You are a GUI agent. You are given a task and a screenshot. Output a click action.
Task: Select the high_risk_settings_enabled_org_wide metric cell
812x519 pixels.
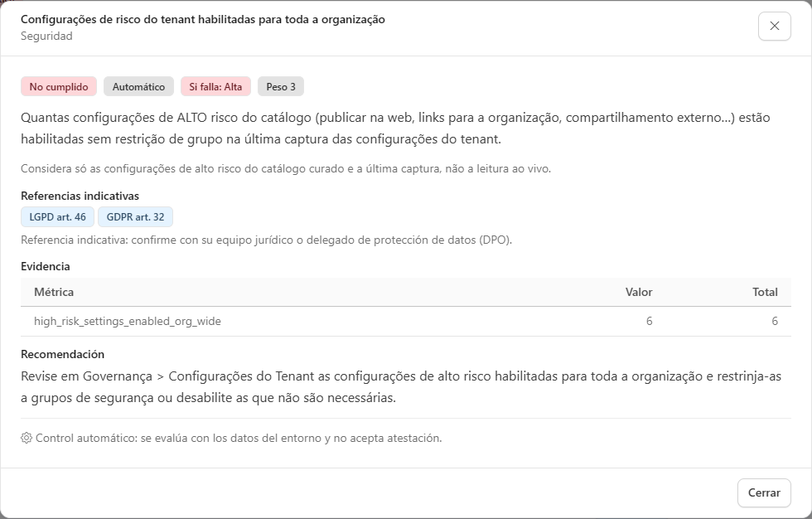point(128,321)
